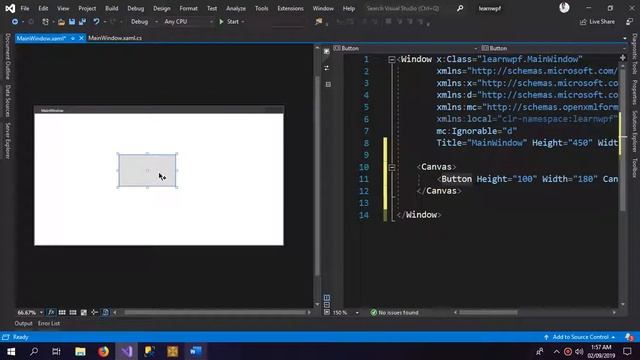Select the button in the designer canvas
This screenshot has height=360, width=640.
click(147, 170)
